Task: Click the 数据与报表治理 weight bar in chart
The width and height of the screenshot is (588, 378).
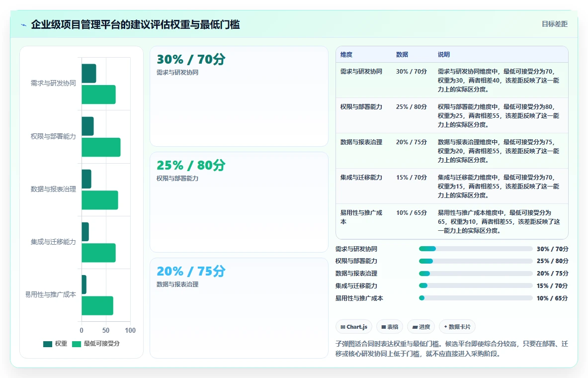Action: click(x=86, y=179)
